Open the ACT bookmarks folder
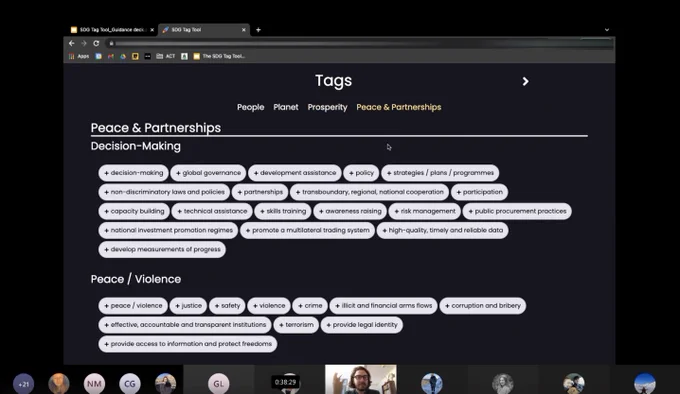Image resolution: width=680 pixels, height=394 pixels. click(x=166, y=56)
